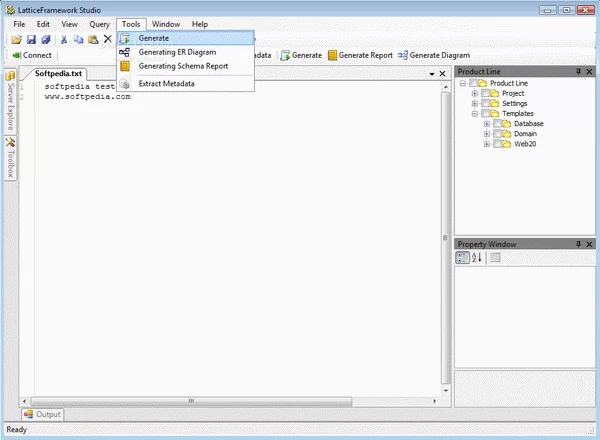Click the Paste toolbar icon

tap(93, 39)
